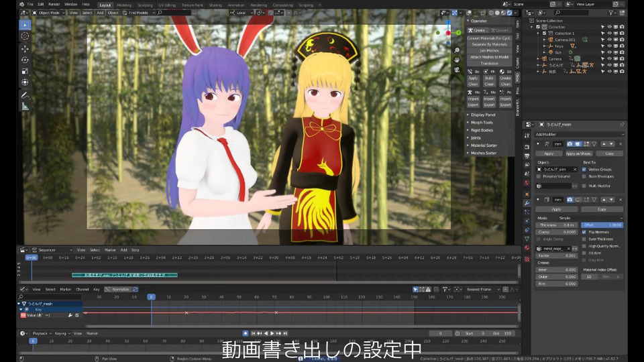Click Separate By Materials button
The height and width of the screenshot is (362, 644).
[489, 44]
